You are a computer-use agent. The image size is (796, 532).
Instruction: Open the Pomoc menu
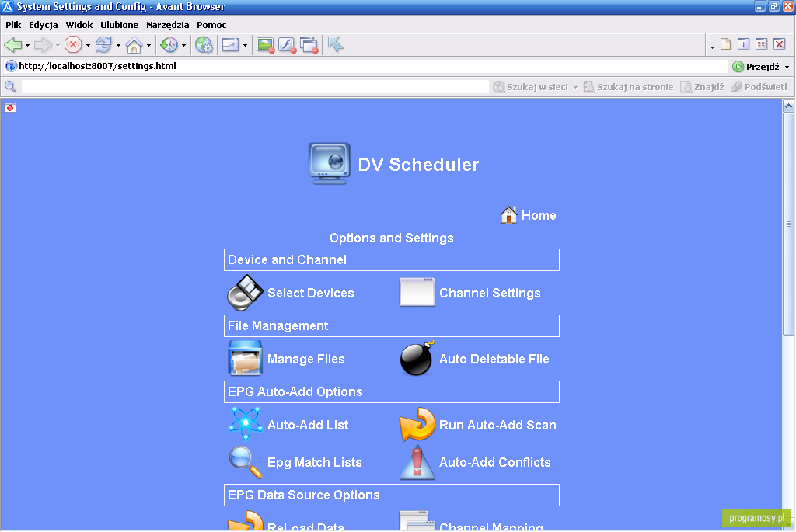(211, 25)
